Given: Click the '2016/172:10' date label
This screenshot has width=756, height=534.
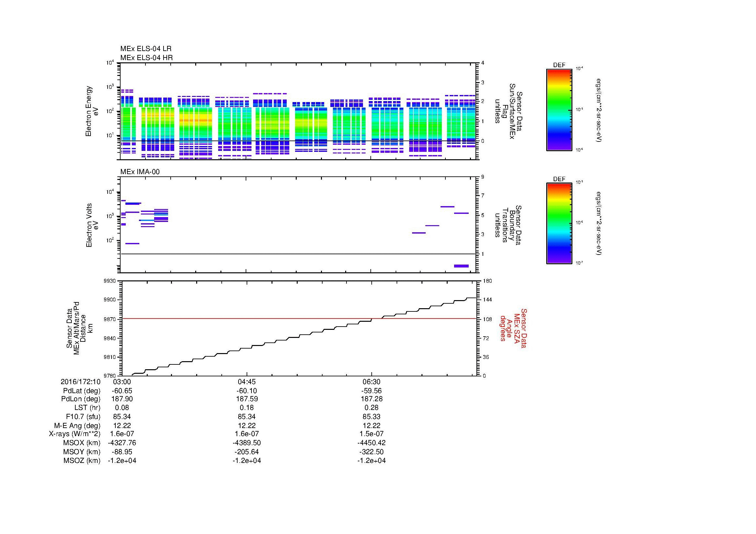Looking at the screenshot, I should (x=80, y=382).
